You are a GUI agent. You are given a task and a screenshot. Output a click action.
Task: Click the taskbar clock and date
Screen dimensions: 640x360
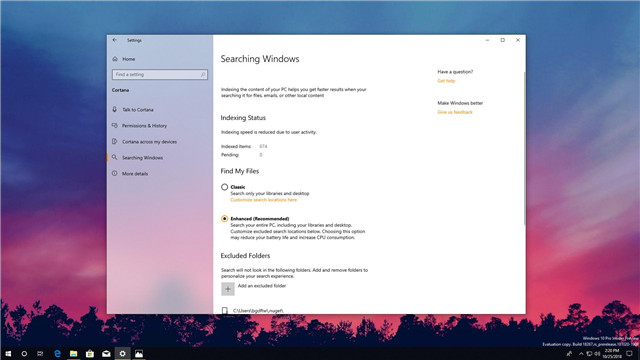pos(611,353)
